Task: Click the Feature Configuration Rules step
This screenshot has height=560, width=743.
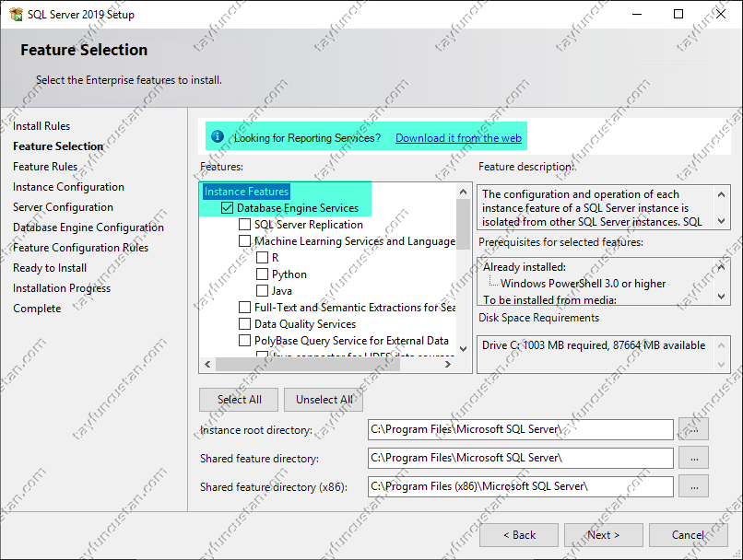Action: point(80,248)
